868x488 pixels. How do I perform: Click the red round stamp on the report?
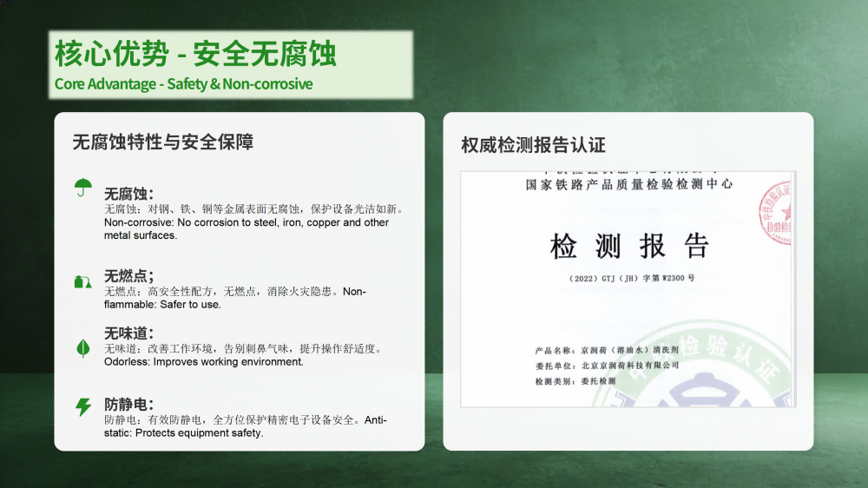(x=775, y=213)
